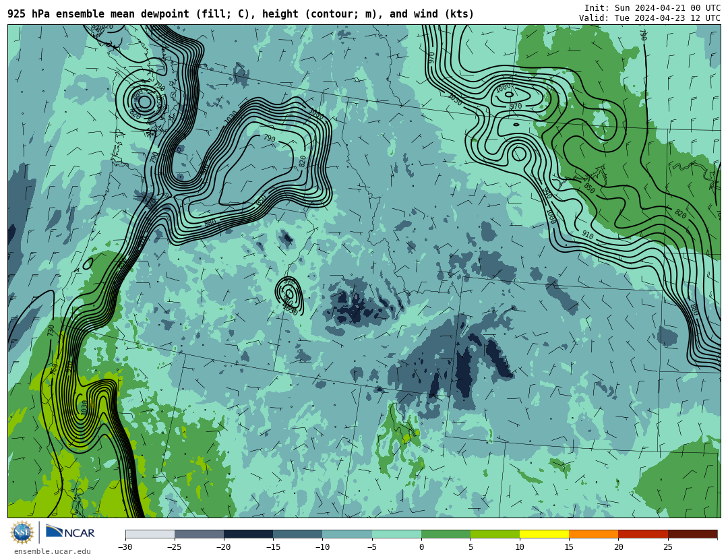
Task: Click the -10 colorbar tick label
Action: click(322, 547)
